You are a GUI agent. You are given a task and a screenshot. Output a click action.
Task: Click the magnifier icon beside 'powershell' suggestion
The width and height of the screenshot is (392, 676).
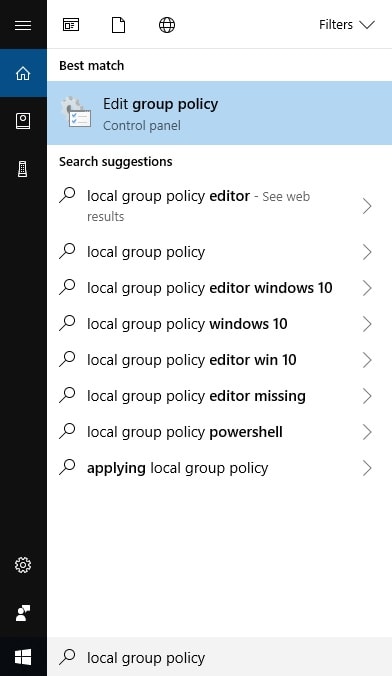click(x=67, y=431)
